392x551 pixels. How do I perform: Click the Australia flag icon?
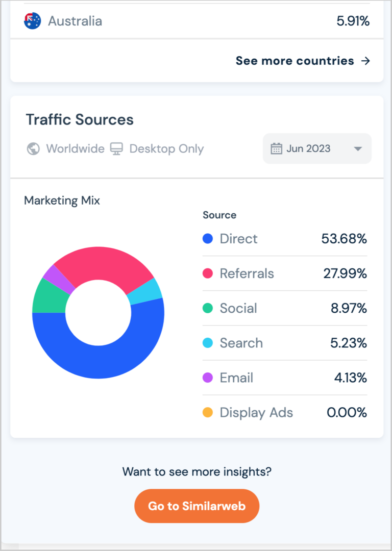pos(32,21)
